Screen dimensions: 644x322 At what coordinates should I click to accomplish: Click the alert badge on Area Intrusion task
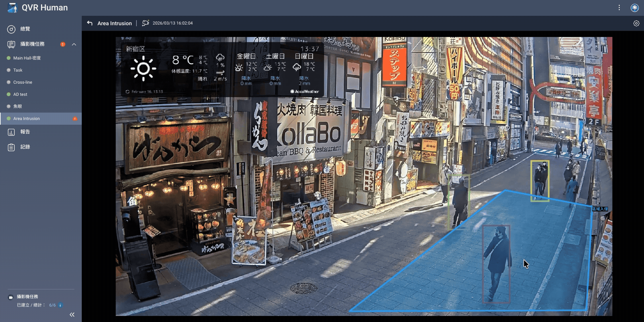point(75,119)
